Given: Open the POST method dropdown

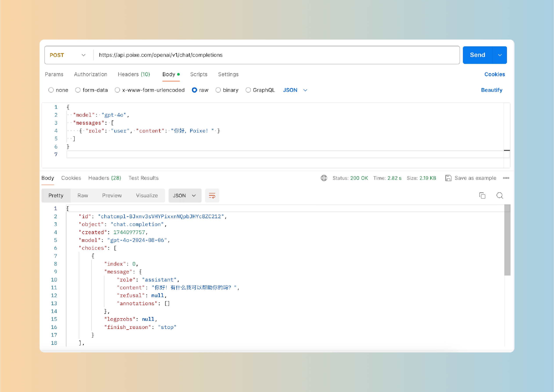Looking at the screenshot, I should point(68,55).
